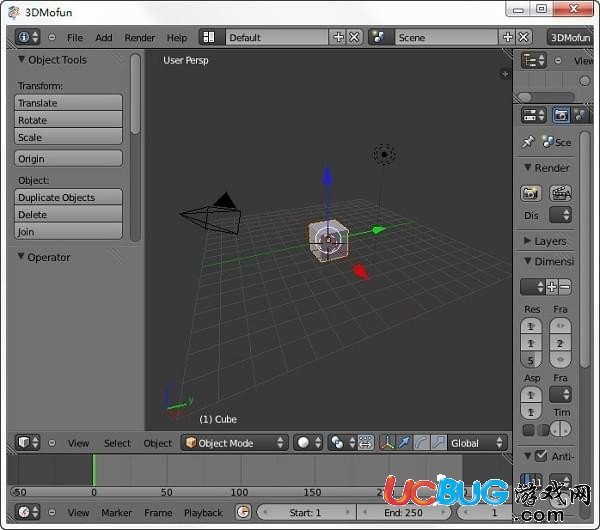Screen dimensions: 600x530
Task: Click the Render Animation clapper button
Action: pyautogui.click(x=561, y=193)
